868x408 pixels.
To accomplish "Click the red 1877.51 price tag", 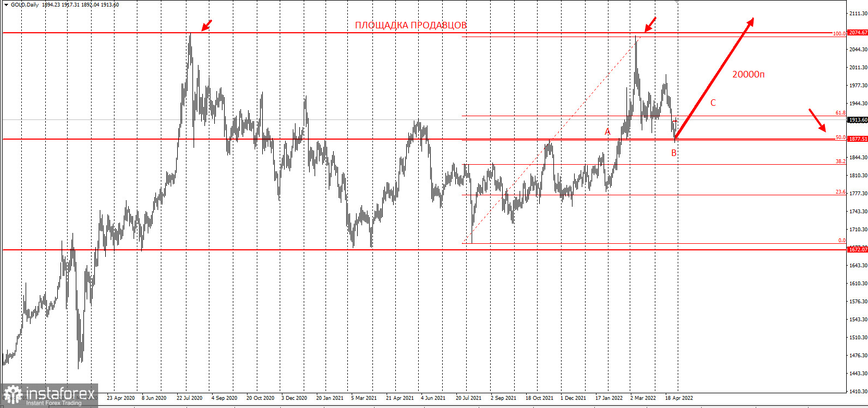I will [x=858, y=139].
